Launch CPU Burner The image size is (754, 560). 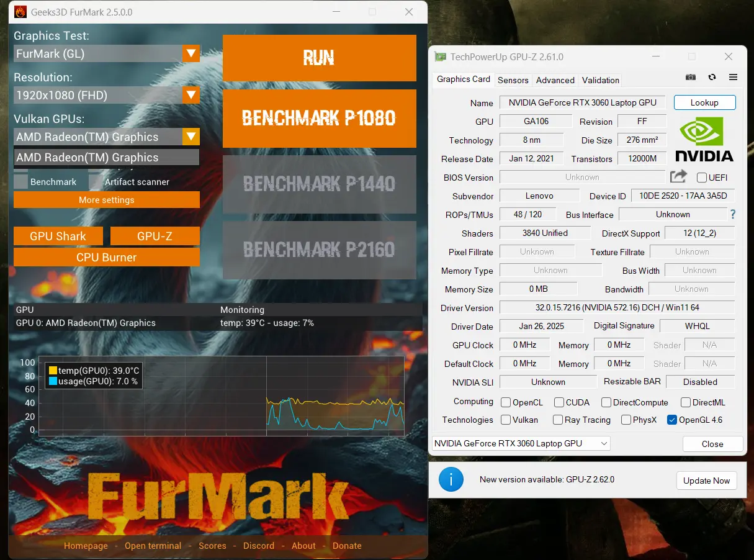point(106,257)
